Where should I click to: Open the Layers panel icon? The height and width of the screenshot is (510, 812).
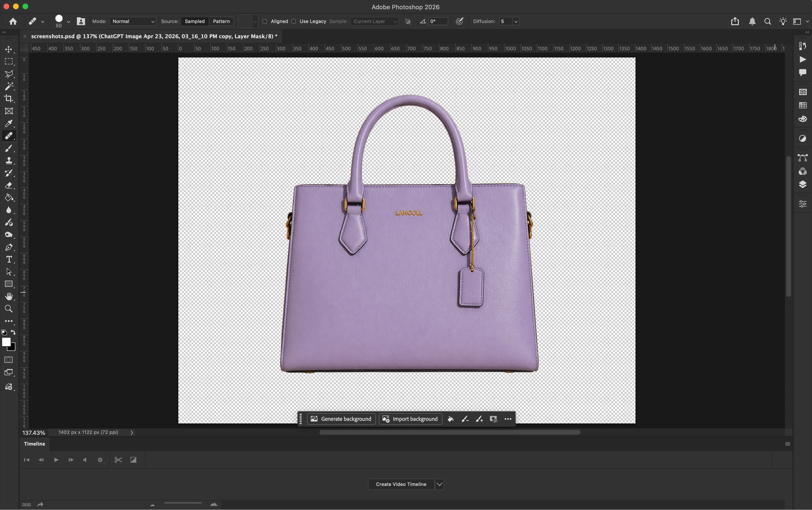point(803,184)
